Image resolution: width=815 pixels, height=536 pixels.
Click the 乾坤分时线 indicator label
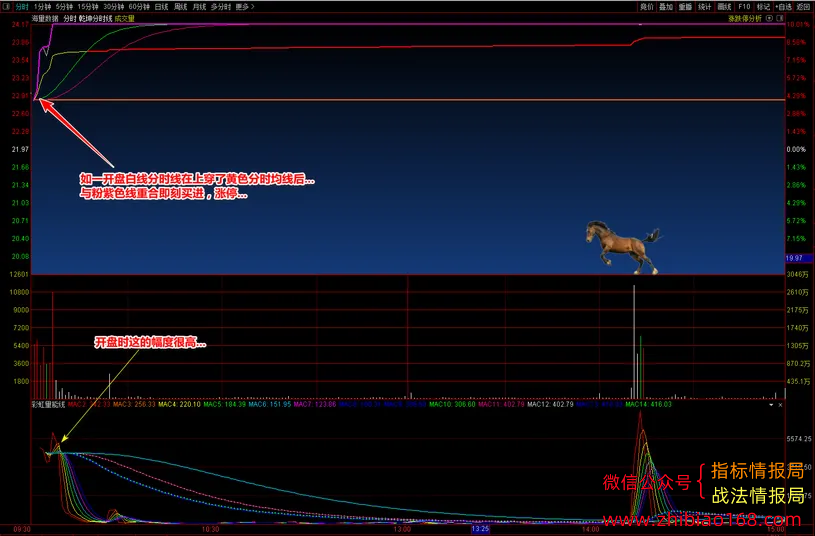95,19
